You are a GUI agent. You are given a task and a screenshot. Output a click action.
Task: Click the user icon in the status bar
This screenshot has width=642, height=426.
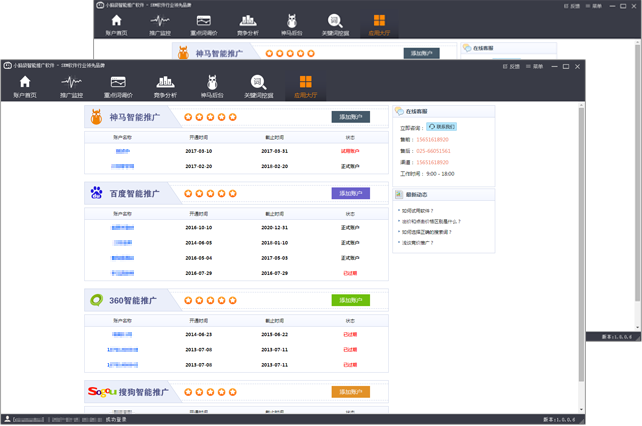[7, 419]
